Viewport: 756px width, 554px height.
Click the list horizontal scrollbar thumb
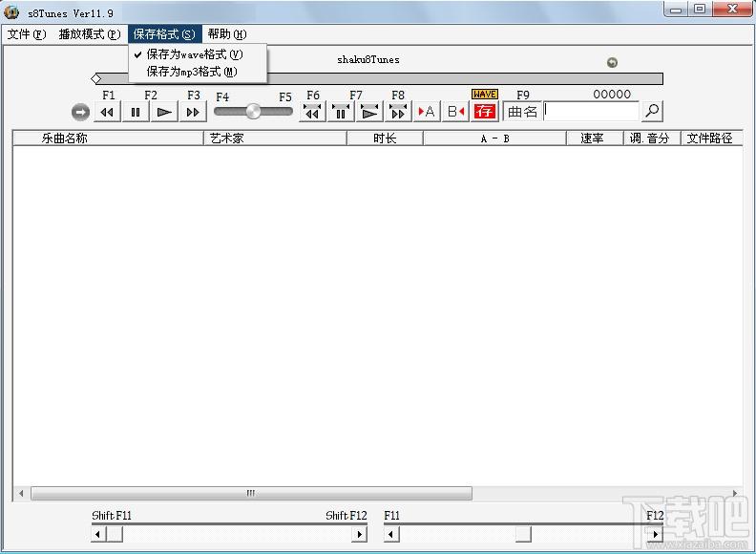(x=251, y=493)
